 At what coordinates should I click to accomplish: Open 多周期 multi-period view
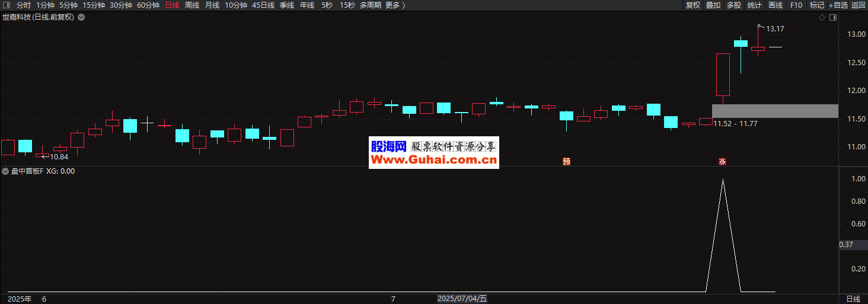pos(371,5)
